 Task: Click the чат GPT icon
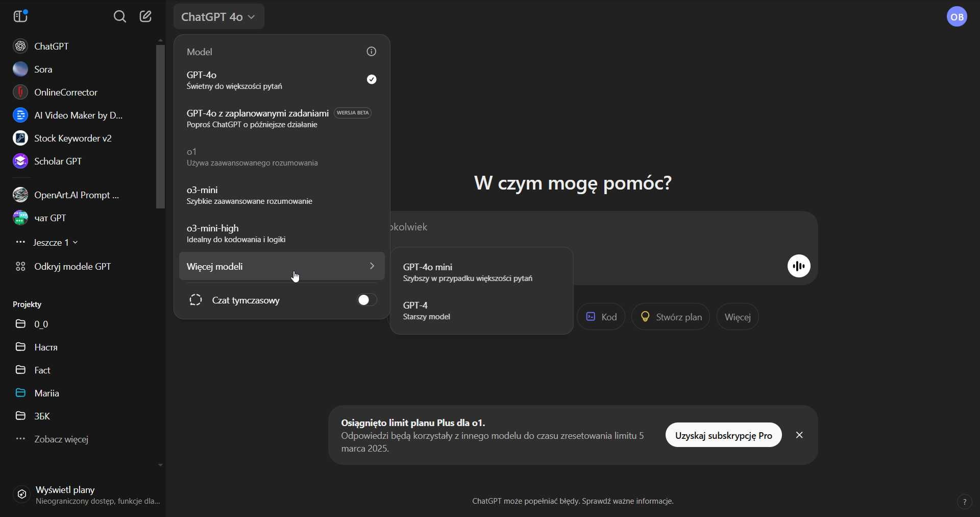tap(20, 218)
